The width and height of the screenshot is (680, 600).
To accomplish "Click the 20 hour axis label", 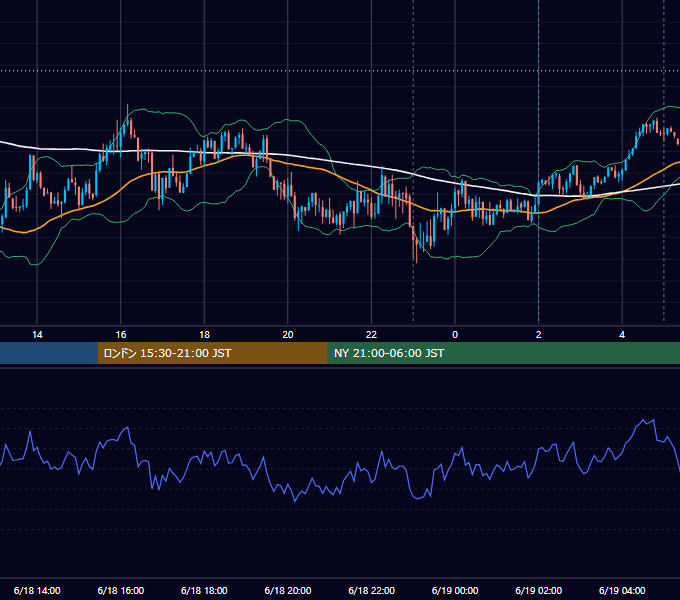I will tap(288, 335).
